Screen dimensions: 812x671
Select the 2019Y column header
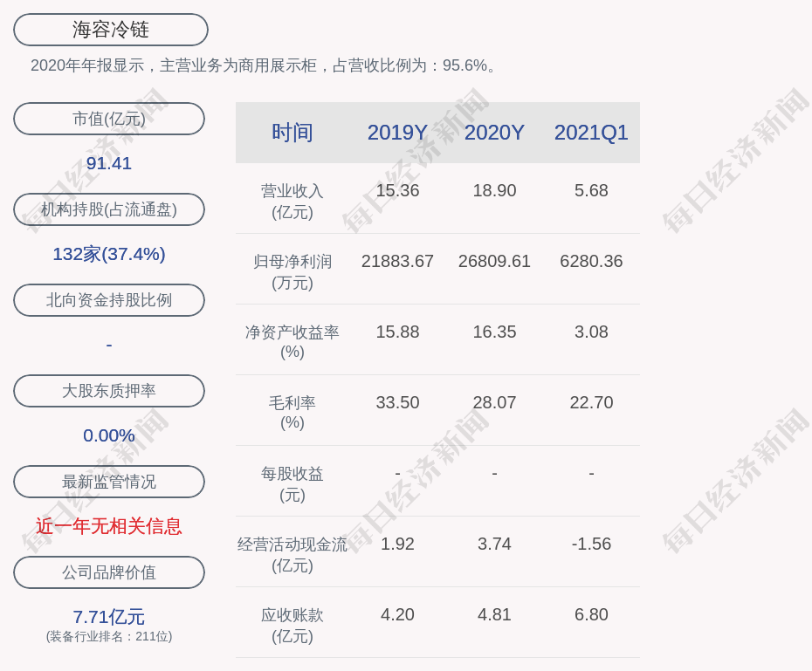[x=397, y=133]
